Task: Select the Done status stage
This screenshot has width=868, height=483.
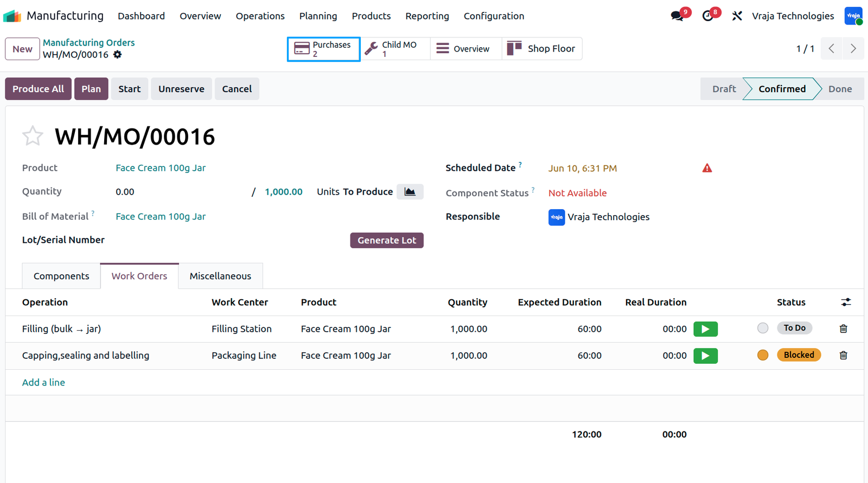Action: click(x=840, y=89)
